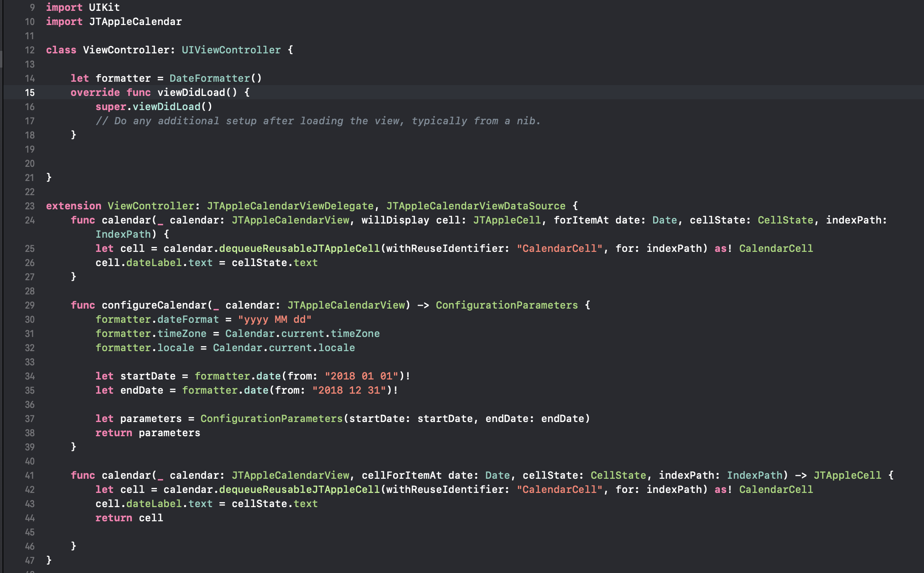
Task: Click the closing brace on line 21
Action: coord(49,177)
